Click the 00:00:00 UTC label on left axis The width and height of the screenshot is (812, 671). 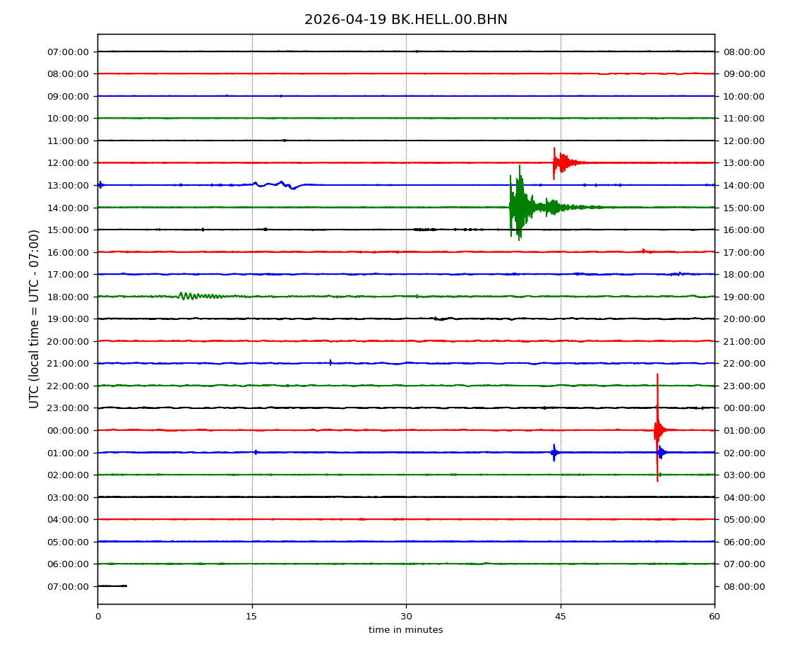pos(68,430)
